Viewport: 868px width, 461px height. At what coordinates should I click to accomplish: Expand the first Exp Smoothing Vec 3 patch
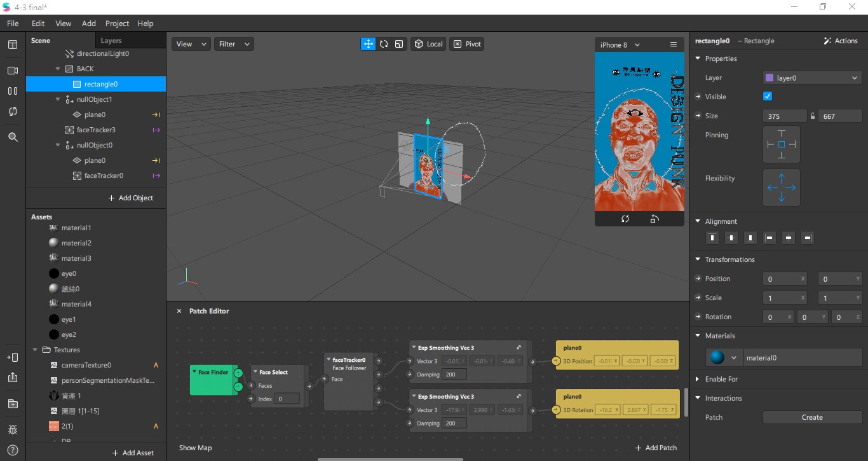pos(519,348)
